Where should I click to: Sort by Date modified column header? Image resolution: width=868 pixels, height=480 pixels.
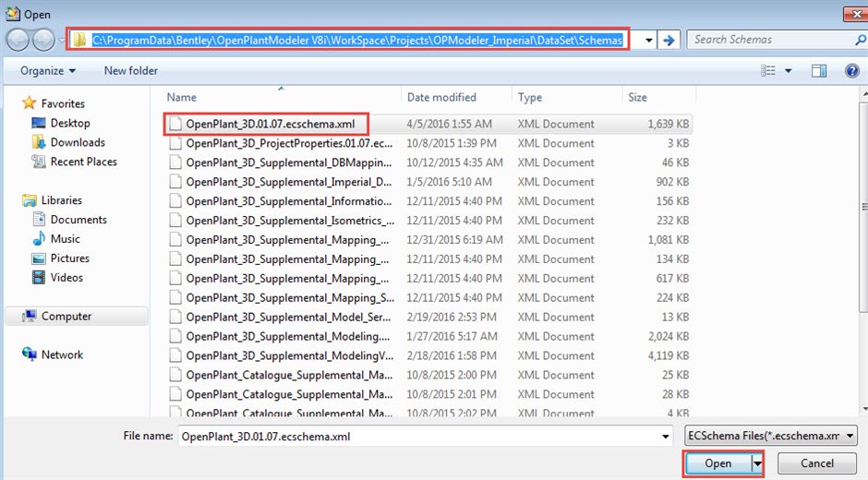(x=441, y=98)
